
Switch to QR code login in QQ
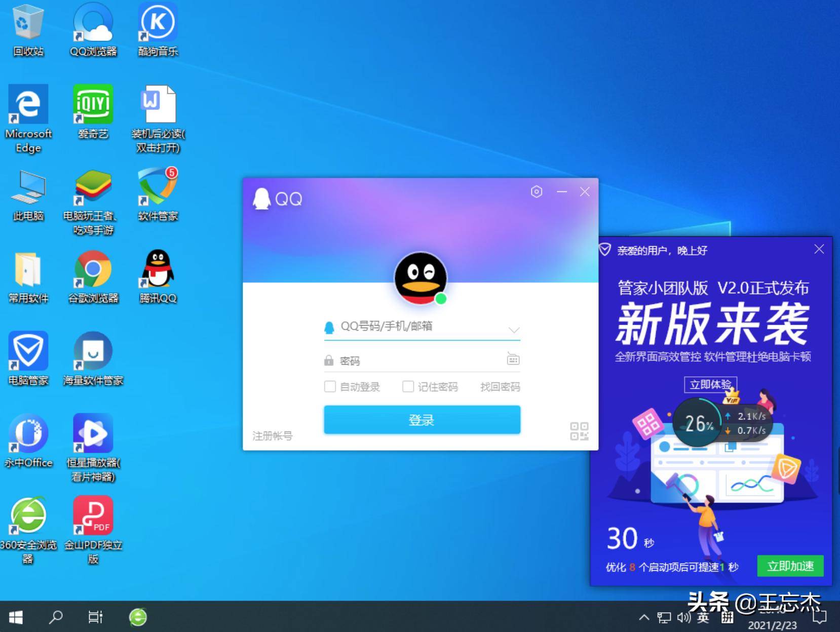[x=579, y=432]
